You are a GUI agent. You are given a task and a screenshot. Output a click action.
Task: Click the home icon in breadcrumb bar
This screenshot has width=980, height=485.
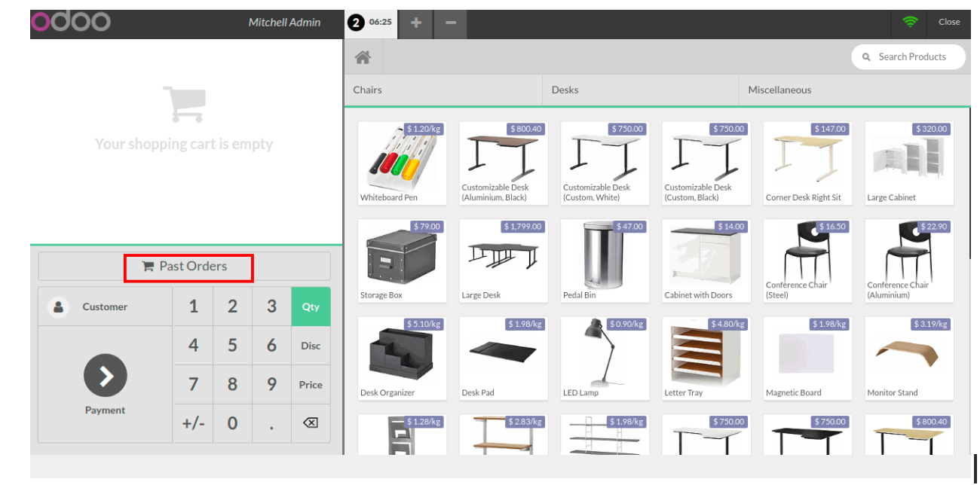363,57
